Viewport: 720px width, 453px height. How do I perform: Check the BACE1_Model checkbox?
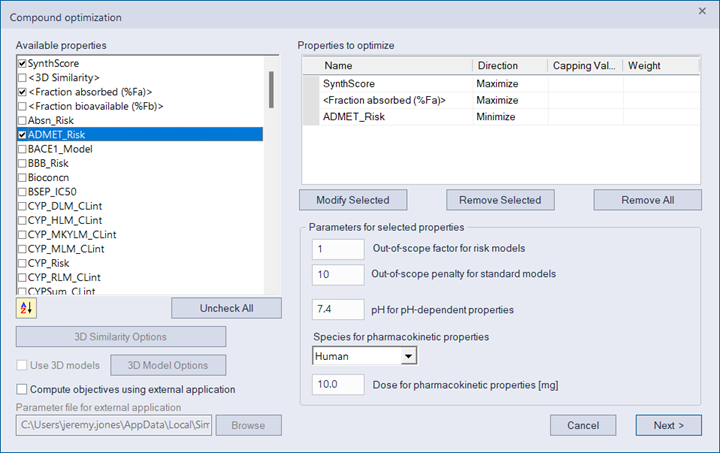[22, 149]
